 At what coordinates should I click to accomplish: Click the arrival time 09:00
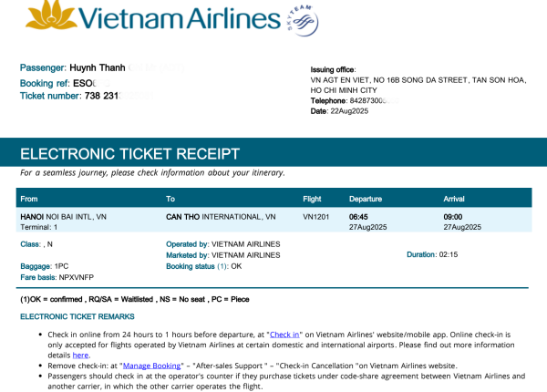(453, 217)
